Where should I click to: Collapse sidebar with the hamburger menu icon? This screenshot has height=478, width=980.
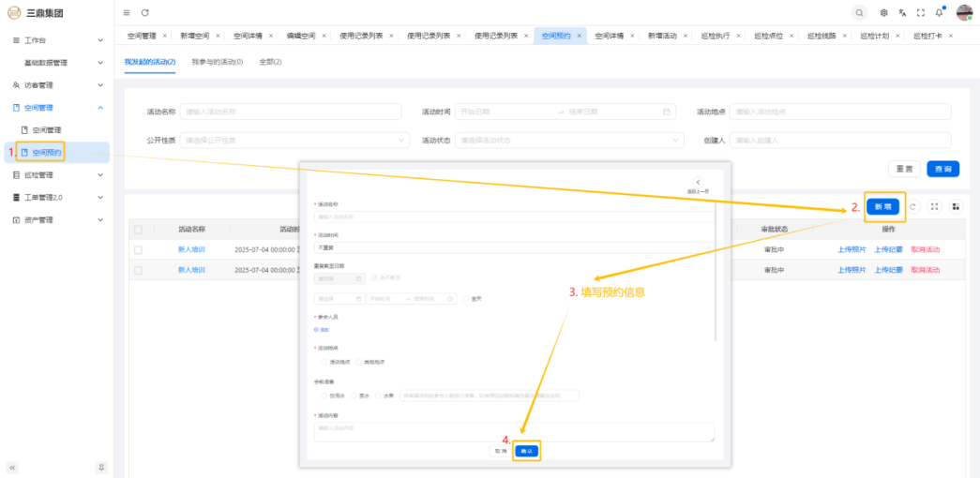tap(127, 12)
